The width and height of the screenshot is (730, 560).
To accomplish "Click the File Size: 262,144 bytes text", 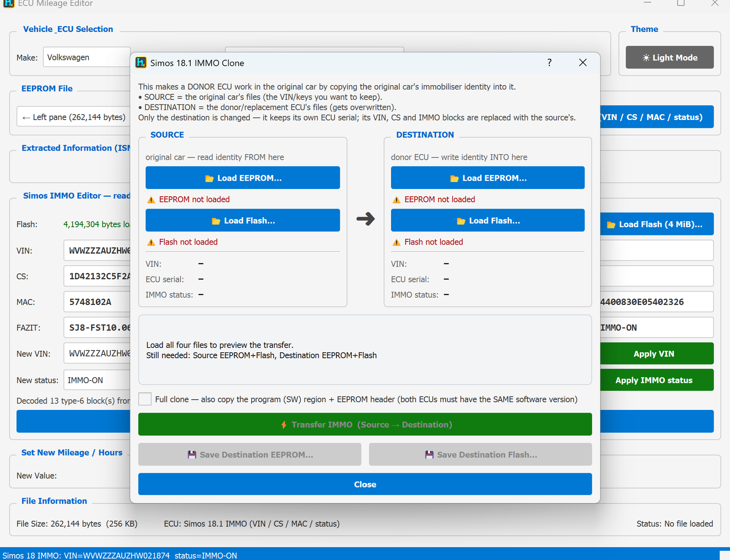I will [x=77, y=523].
